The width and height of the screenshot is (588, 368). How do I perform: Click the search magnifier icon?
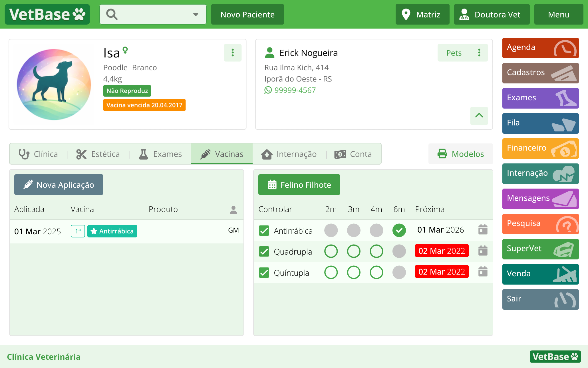tap(112, 14)
